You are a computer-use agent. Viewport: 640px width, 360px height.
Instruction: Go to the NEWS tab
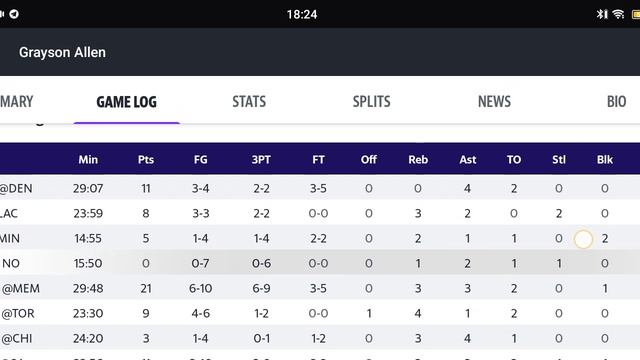pyautogui.click(x=494, y=101)
